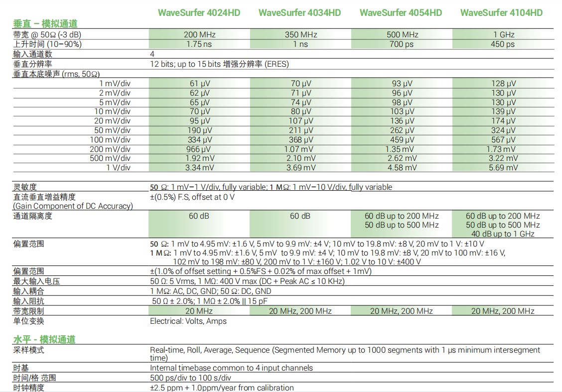Click the WaveSurfer 4034HD column header

pyautogui.click(x=299, y=13)
